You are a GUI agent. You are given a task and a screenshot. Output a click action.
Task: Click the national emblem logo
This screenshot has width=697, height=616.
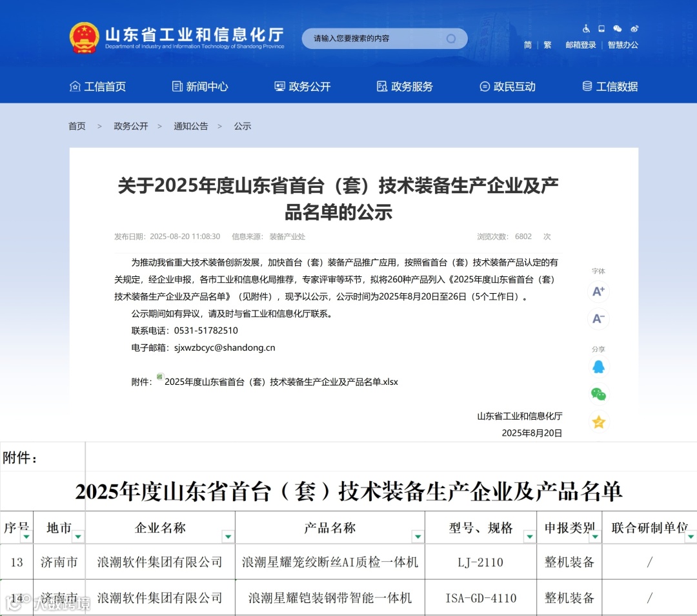[x=84, y=38]
